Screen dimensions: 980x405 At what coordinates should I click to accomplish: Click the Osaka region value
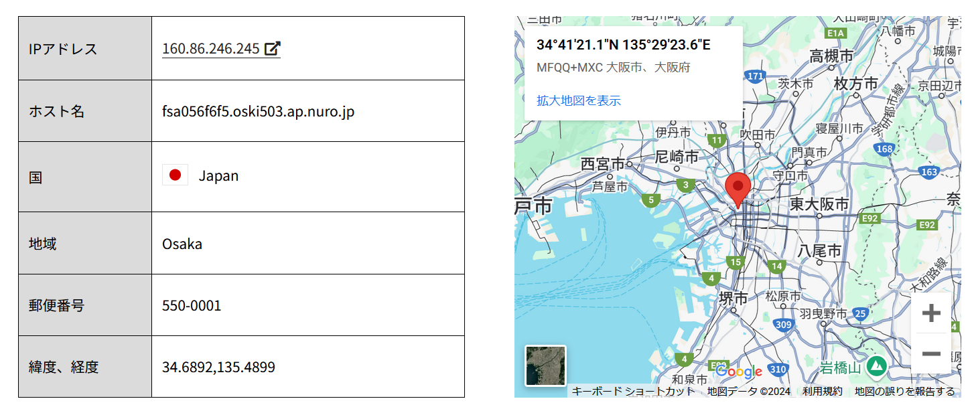click(182, 244)
